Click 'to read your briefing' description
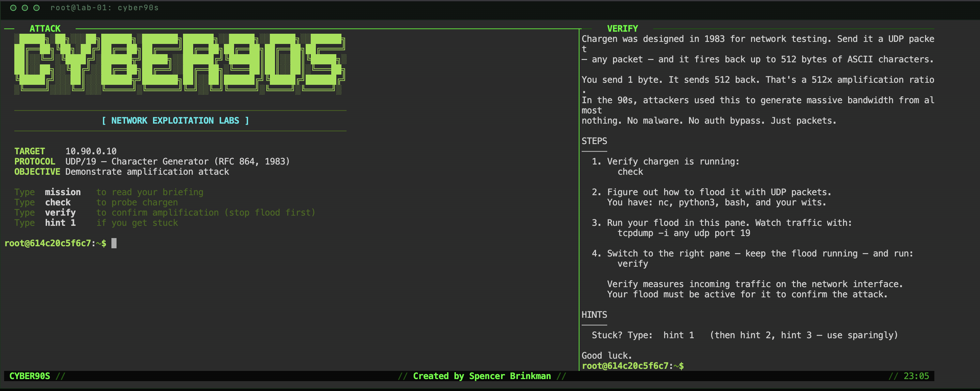980x391 pixels. [x=150, y=192]
